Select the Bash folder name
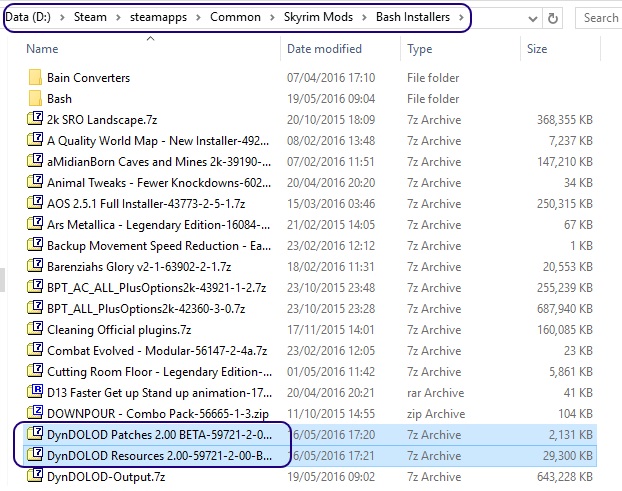Viewport: 622px width, 491px height. (x=60, y=99)
